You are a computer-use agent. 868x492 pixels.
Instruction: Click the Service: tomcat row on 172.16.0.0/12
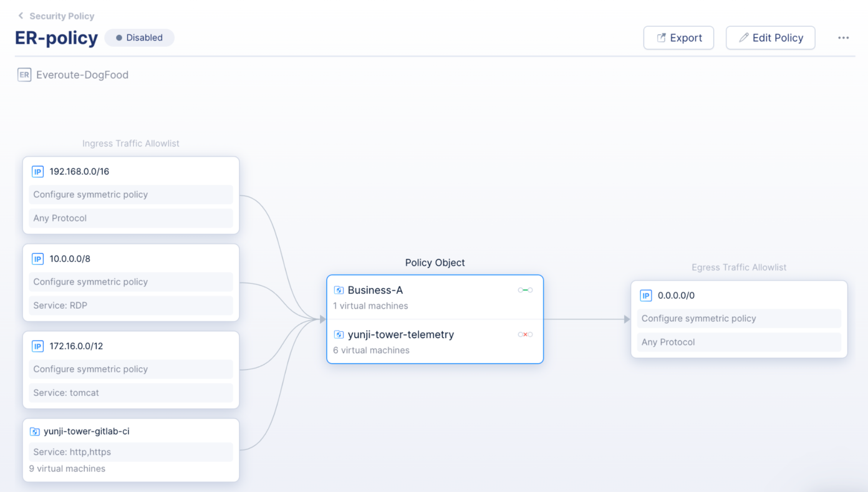click(130, 392)
